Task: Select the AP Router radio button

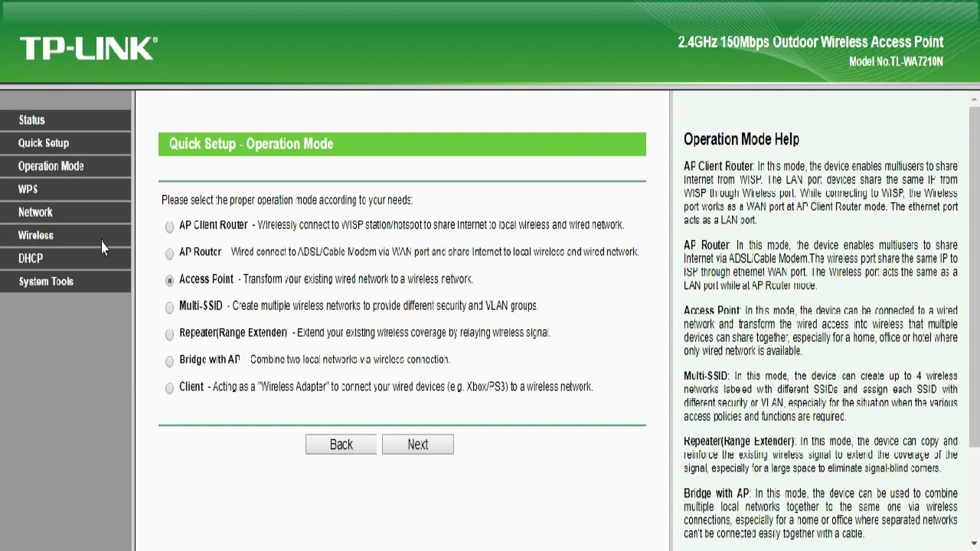Action: pos(169,253)
